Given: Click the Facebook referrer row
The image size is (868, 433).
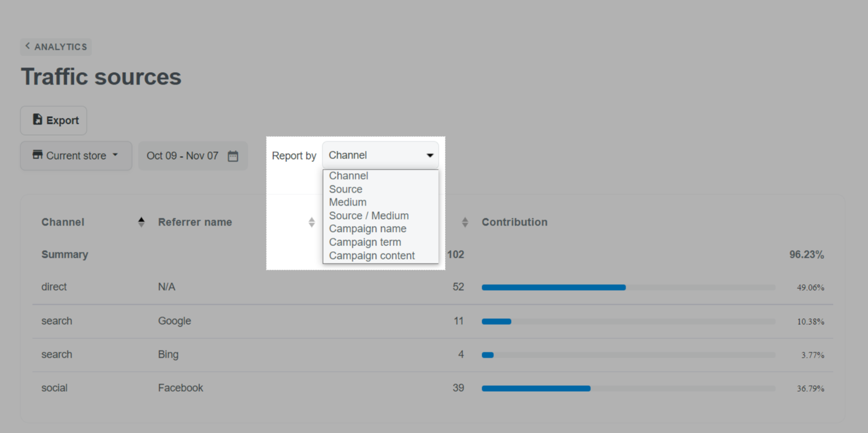Looking at the screenshot, I should [432, 388].
